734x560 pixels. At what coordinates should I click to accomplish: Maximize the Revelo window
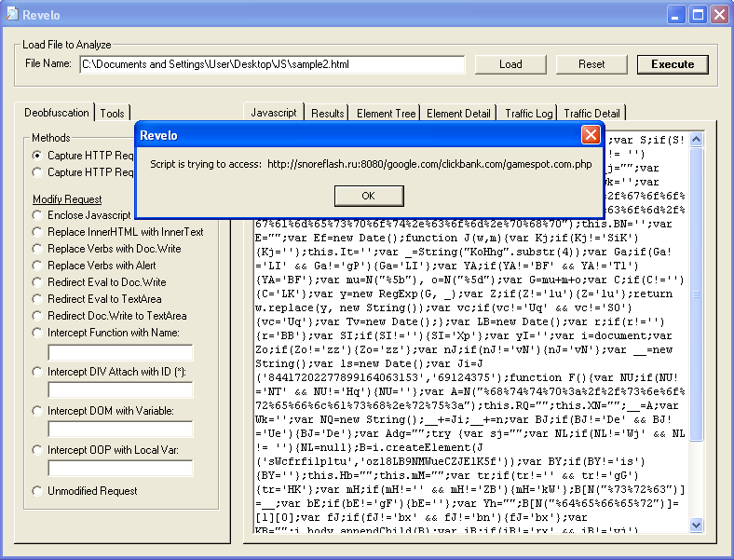698,14
